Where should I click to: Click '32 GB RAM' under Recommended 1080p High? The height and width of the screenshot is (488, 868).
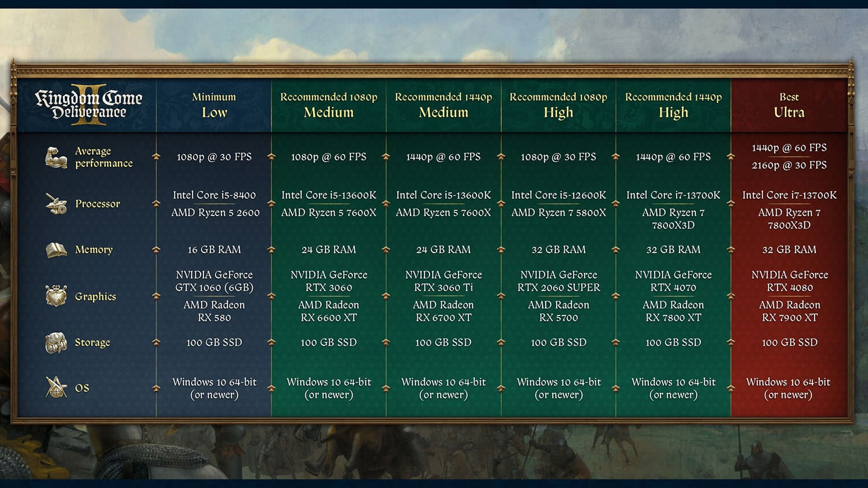point(558,249)
